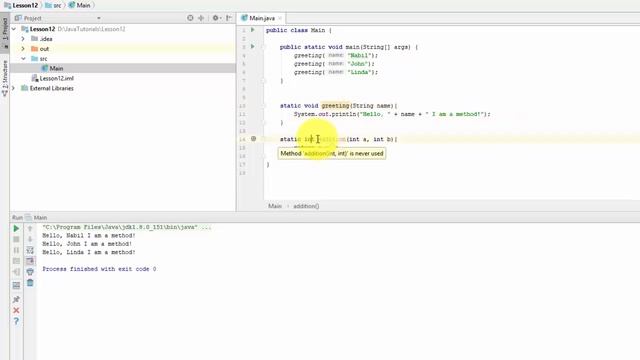Toggle scroll to end of console
This screenshot has width=640, height=360.
tap(30, 261)
